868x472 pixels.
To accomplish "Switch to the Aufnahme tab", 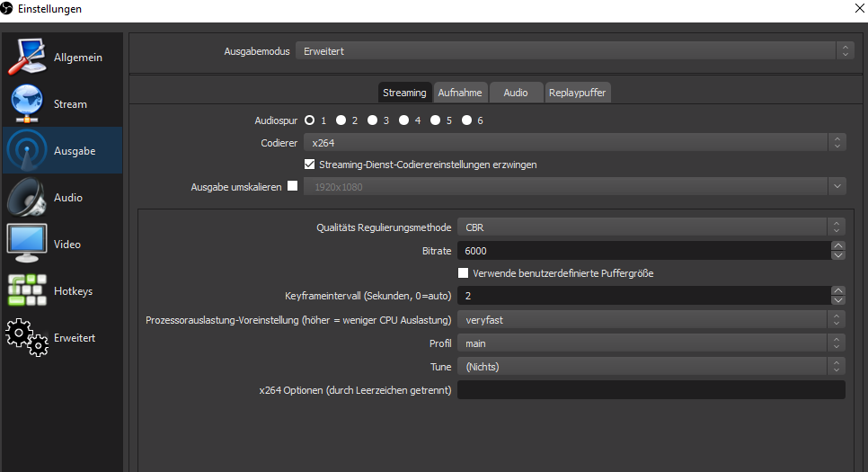I will (460, 93).
